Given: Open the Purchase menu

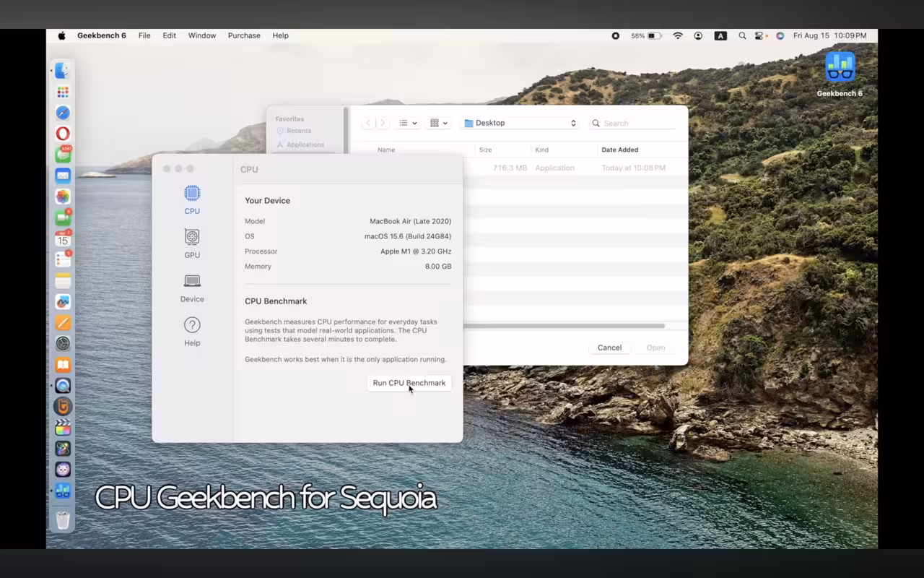Looking at the screenshot, I should 244,35.
